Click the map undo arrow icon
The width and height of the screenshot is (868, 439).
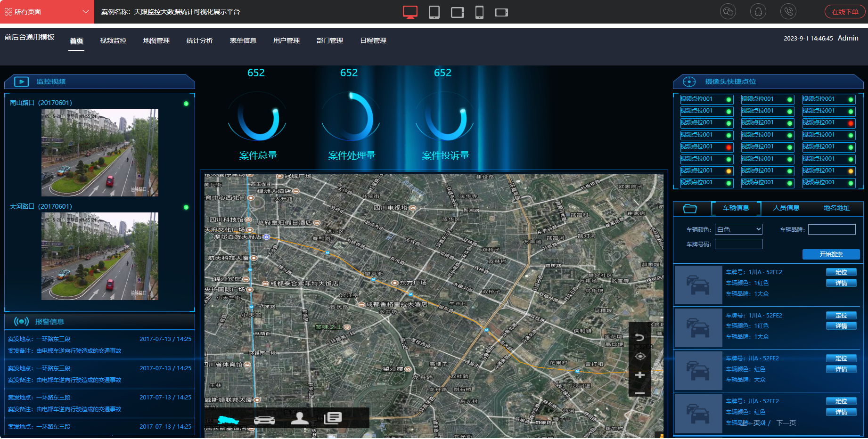[x=639, y=337]
